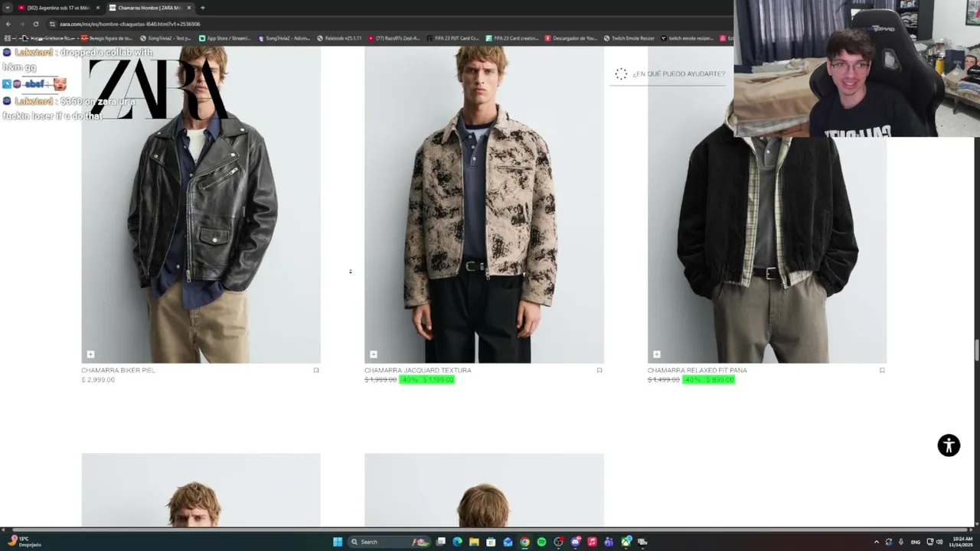Open Chamarra Relaxed Fit Pana product name link
The height and width of the screenshot is (551, 980).
click(x=697, y=370)
